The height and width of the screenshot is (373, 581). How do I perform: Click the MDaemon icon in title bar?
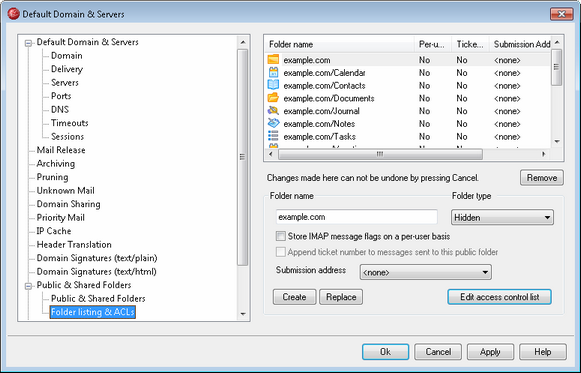pyautogui.click(x=13, y=14)
